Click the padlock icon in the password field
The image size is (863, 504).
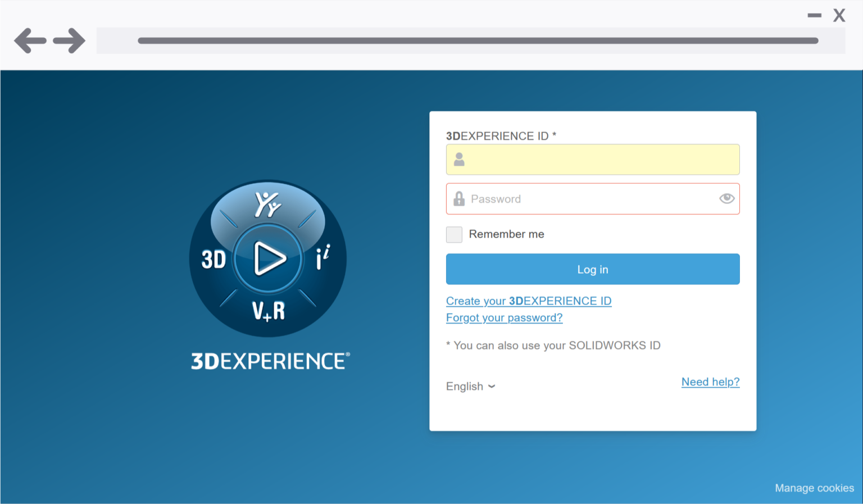459,198
